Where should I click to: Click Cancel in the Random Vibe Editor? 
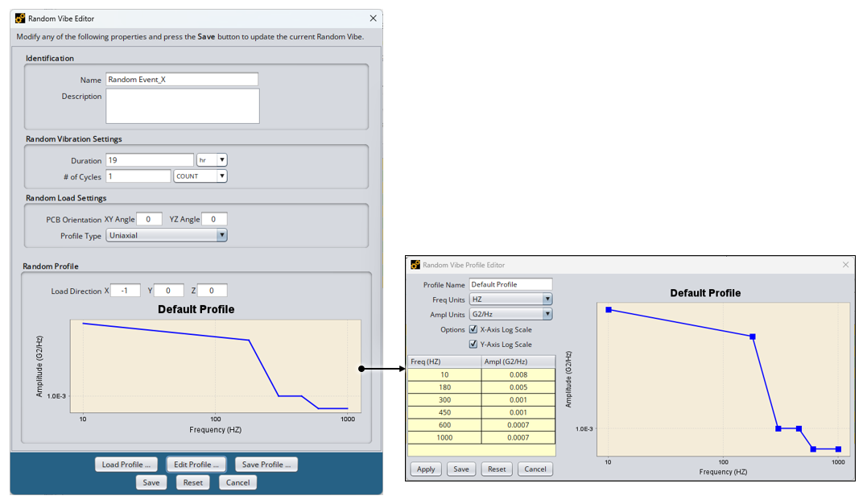tap(237, 482)
